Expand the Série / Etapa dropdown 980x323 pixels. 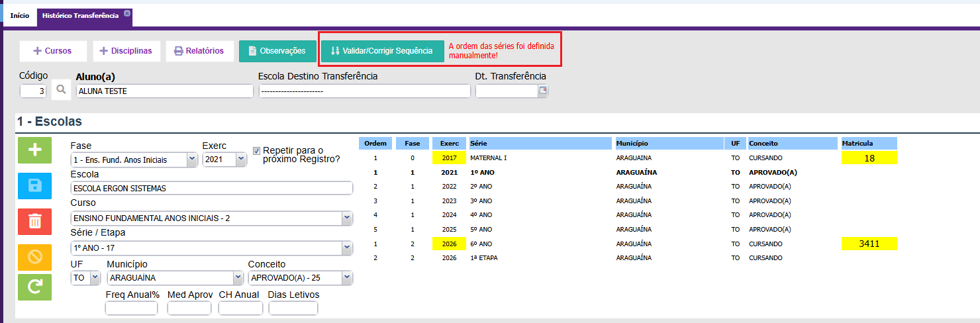point(347,248)
